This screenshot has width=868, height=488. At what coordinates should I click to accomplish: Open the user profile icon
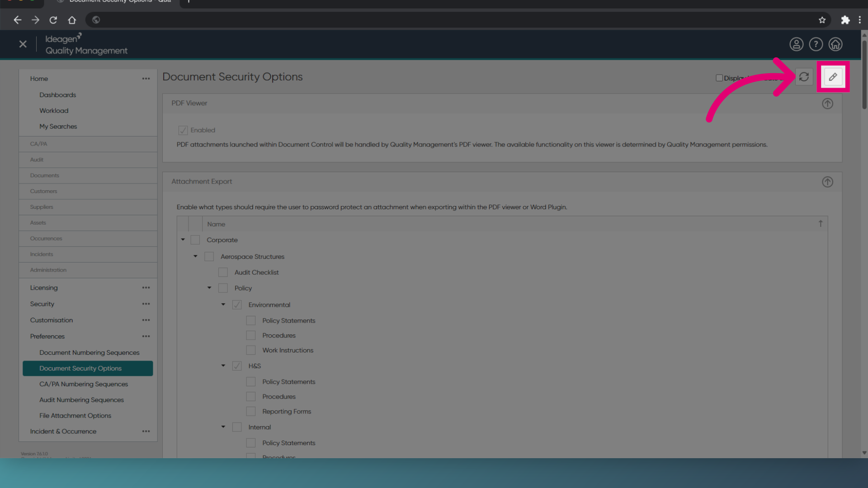click(796, 44)
